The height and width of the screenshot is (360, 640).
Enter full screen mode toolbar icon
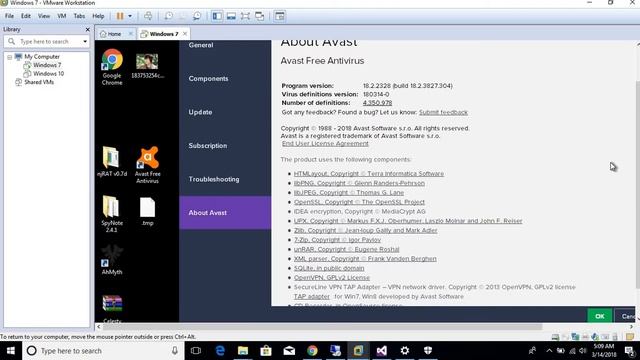245,16
